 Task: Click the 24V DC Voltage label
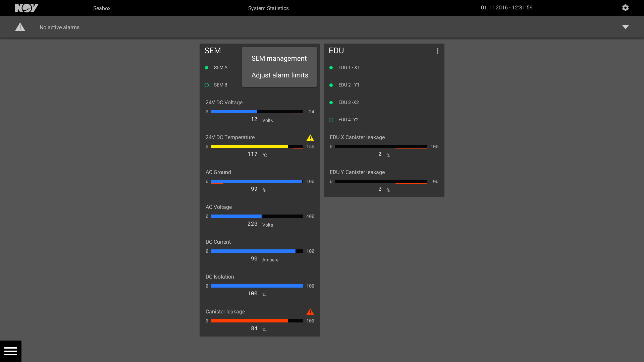[224, 103]
